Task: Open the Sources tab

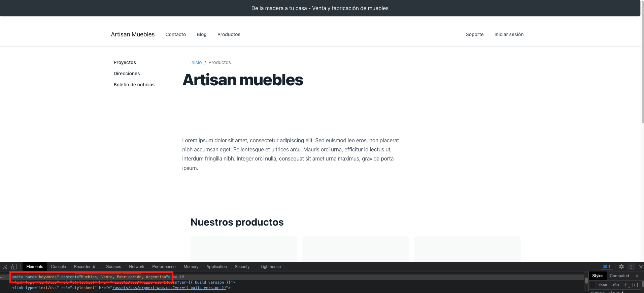Action: point(113,267)
